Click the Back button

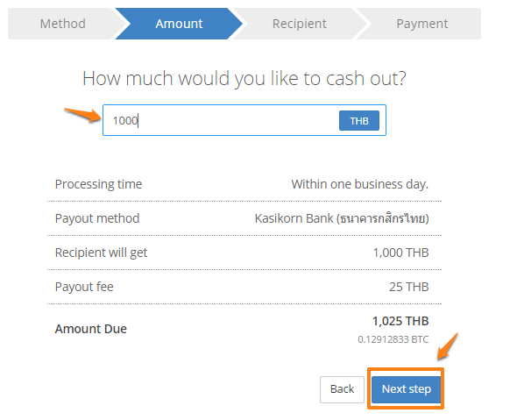[342, 389]
